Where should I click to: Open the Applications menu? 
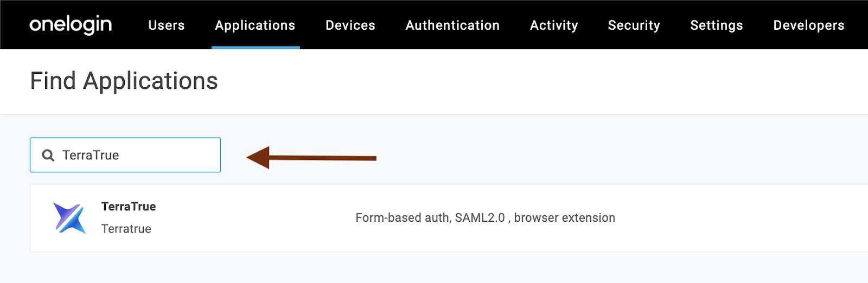coord(255,25)
